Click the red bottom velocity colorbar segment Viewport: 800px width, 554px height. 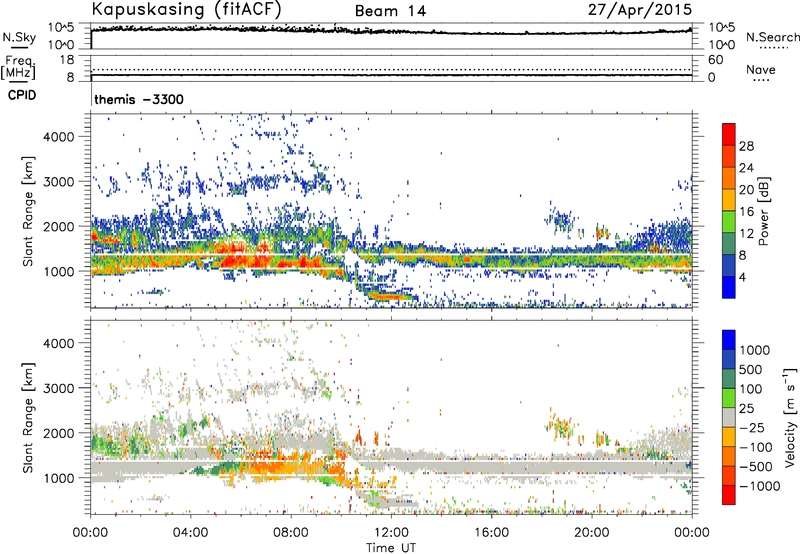tap(729, 495)
